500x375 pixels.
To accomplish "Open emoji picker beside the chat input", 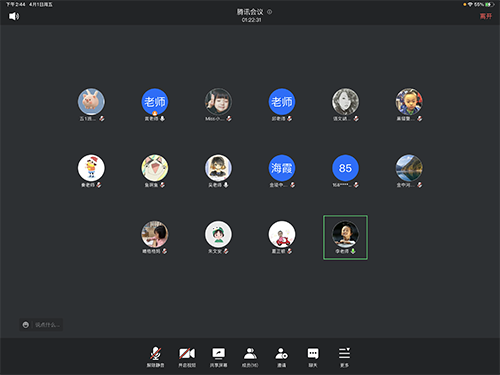I will coord(26,325).
